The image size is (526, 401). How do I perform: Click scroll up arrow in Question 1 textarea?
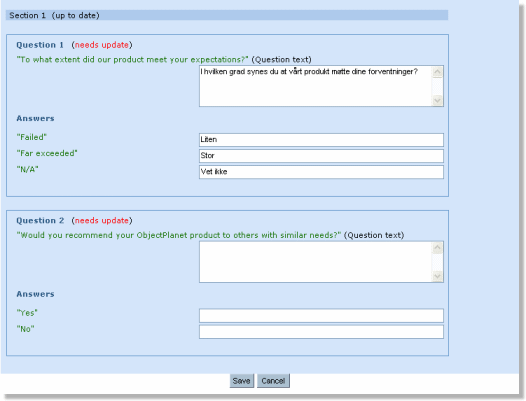pos(437,72)
